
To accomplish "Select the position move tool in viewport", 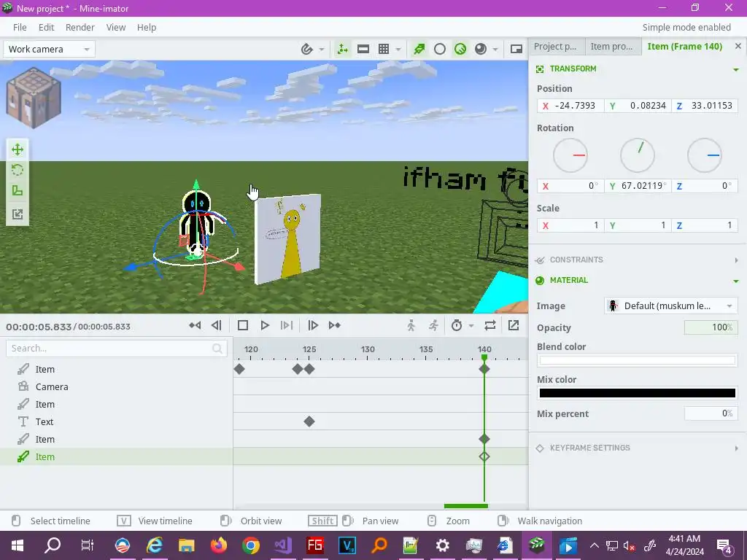I will click(18, 149).
